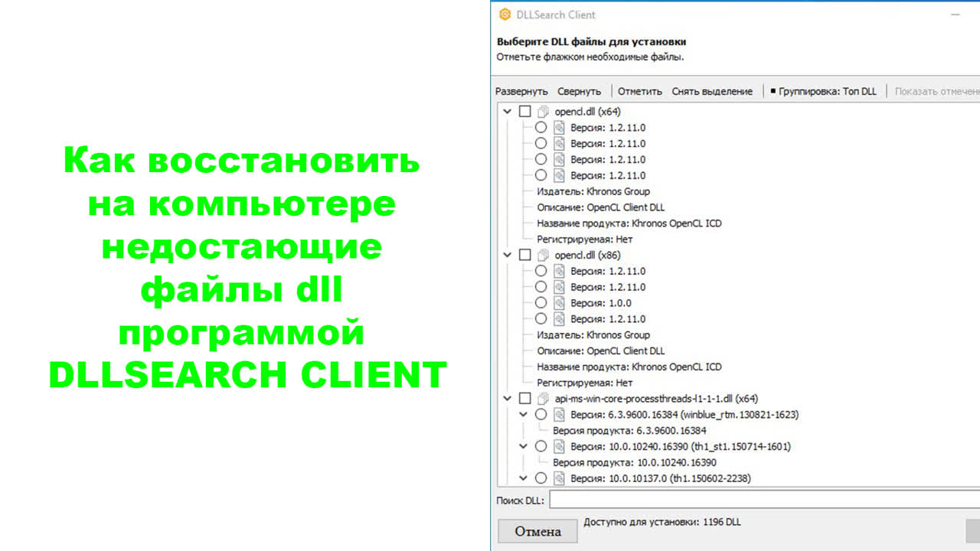
Task: Click file icon of version 6.3.9600.16384 entry
Action: click(560, 415)
